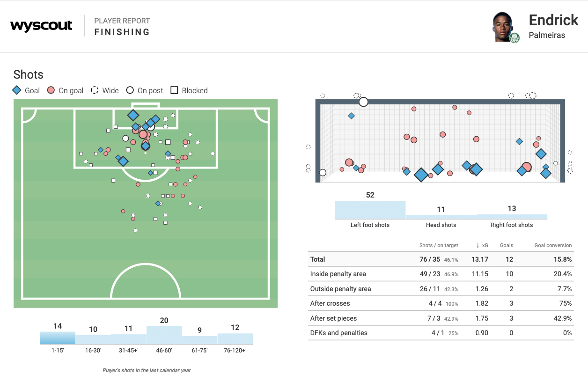Click the highlighted 1-15' time interval bar
This screenshot has width=588, height=381.
pyautogui.click(x=58, y=338)
